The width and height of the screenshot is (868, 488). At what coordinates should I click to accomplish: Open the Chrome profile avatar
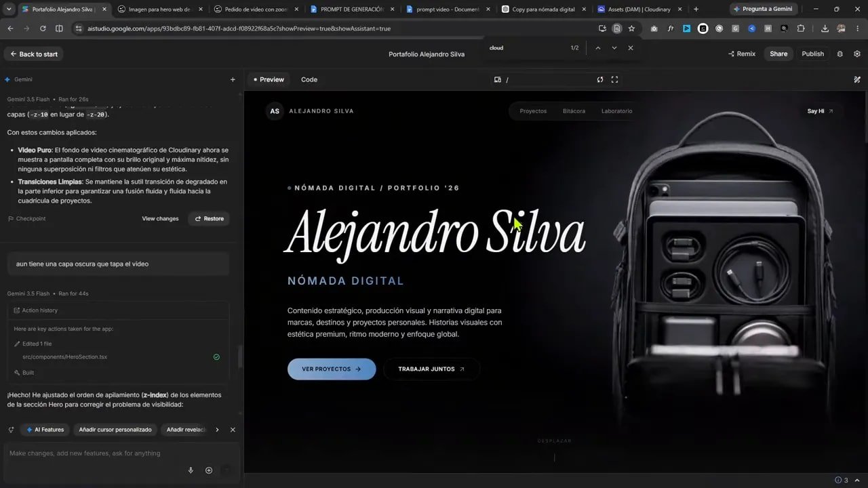[842, 28]
